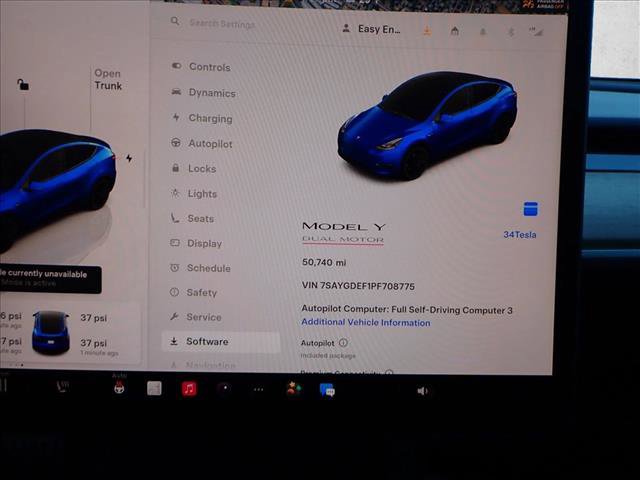
Task: Tap the volume speaker icon
Action: click(x=422, y=391)
